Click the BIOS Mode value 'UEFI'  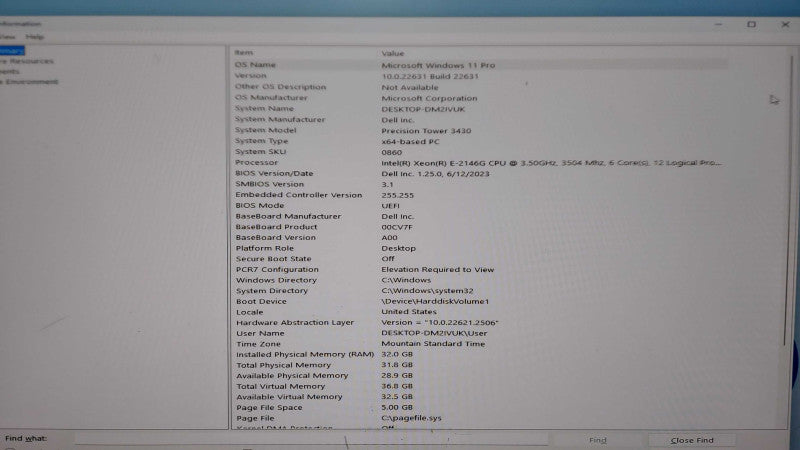390,206
